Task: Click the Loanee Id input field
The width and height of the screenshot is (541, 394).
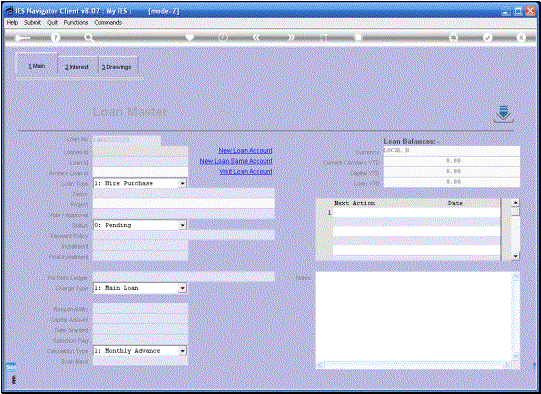Action: click(140, 151)
